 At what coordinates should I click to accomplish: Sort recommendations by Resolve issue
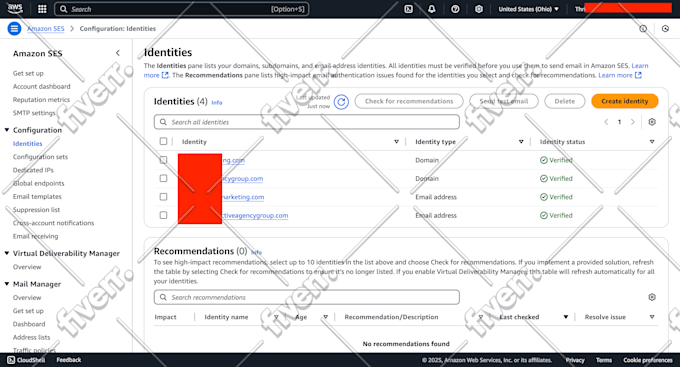pos(652,317)
